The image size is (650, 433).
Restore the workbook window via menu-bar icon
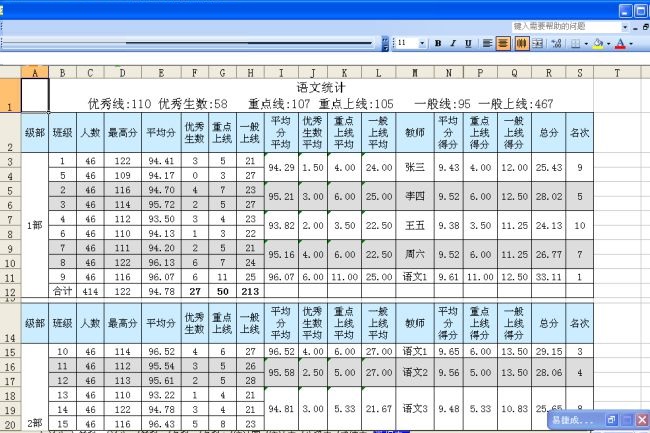(x=645, y=27)
